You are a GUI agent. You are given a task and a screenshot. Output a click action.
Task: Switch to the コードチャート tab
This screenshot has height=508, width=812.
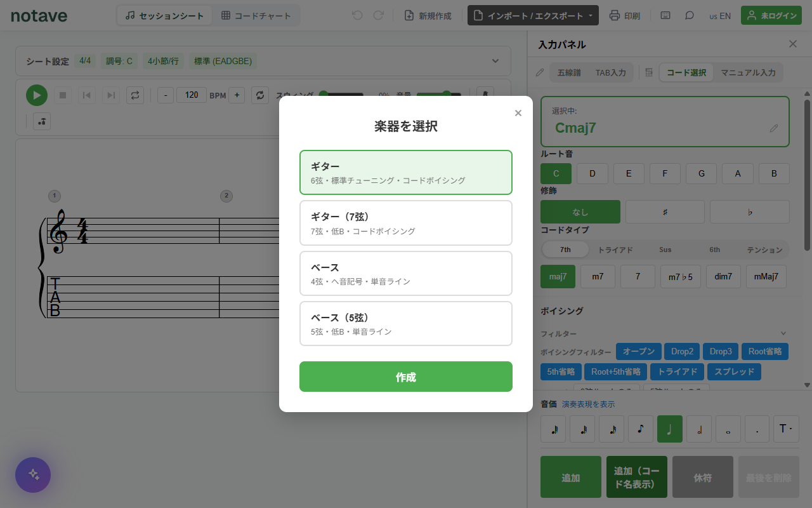click(256, 15)
